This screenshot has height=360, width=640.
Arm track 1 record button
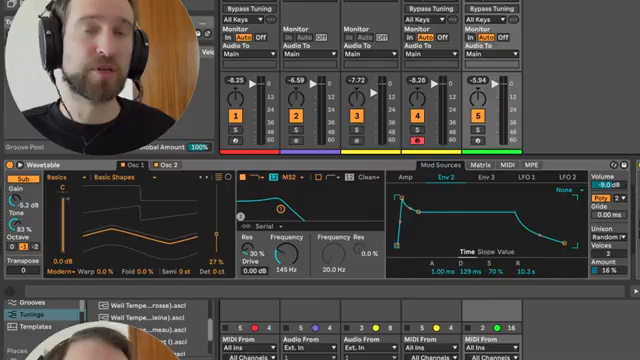236,141
